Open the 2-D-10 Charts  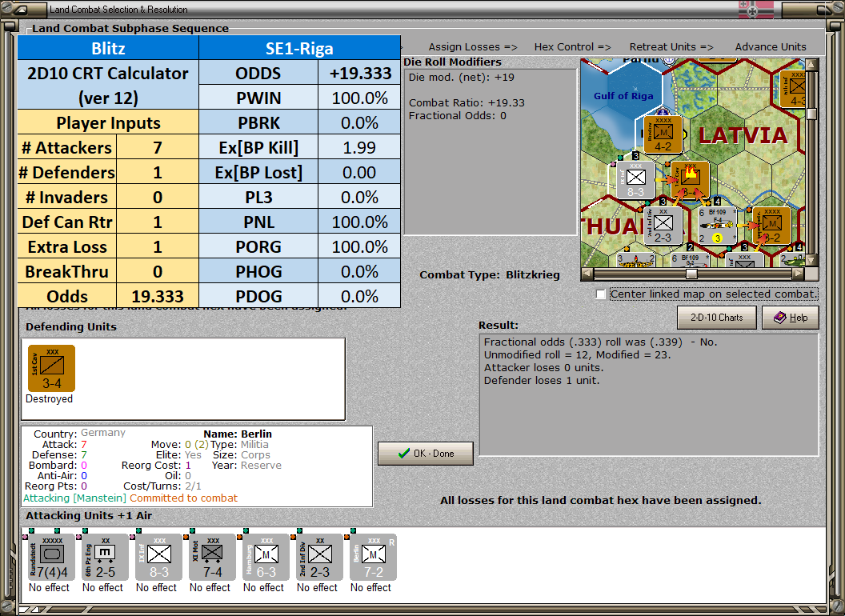point(717,318)
